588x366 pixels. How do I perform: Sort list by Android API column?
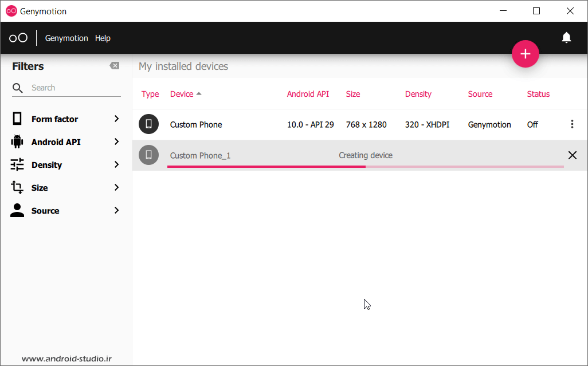click(308, 94)
